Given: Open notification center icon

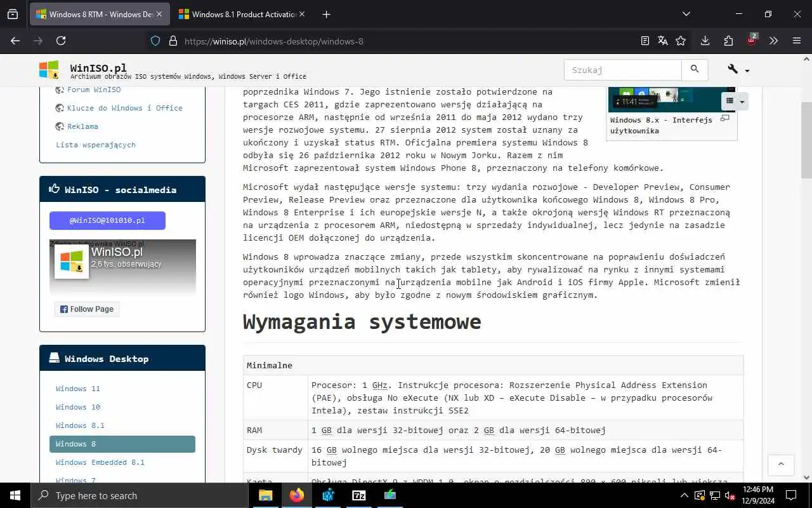Looking at the screenshot, I should [x=791, y=495].
